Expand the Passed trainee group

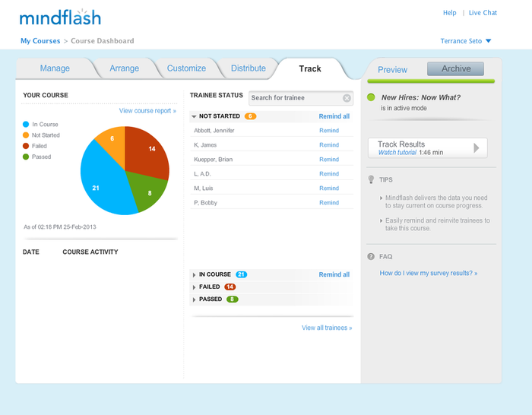pyautogui.click(x=194, y=299)
